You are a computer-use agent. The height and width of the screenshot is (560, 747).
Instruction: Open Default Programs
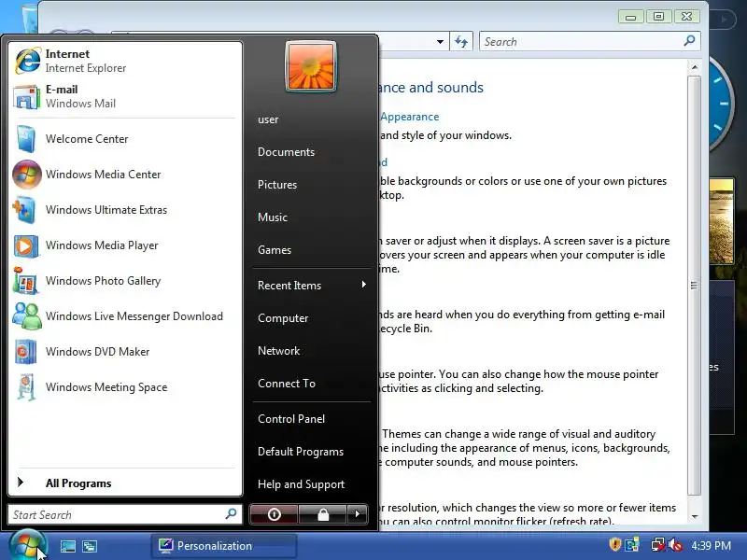pos(301,452)
